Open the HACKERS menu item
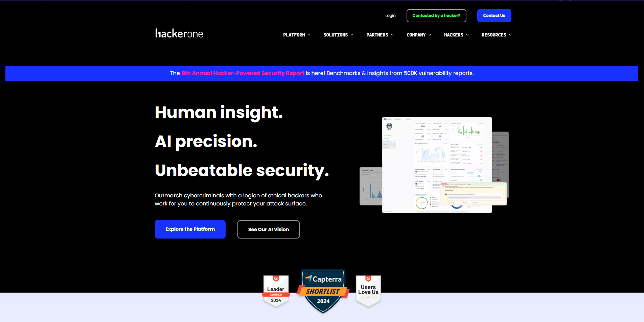644x322 pixels. coord(454,35)
